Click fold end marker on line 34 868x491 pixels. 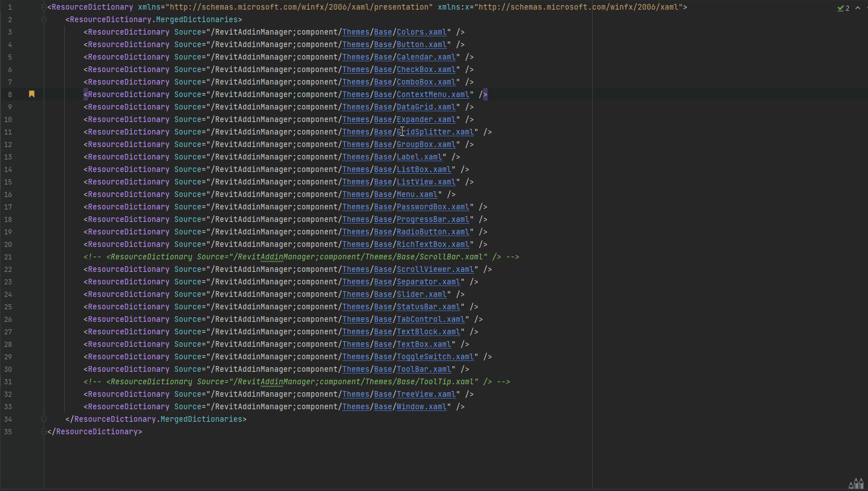[x=44, y=419]
